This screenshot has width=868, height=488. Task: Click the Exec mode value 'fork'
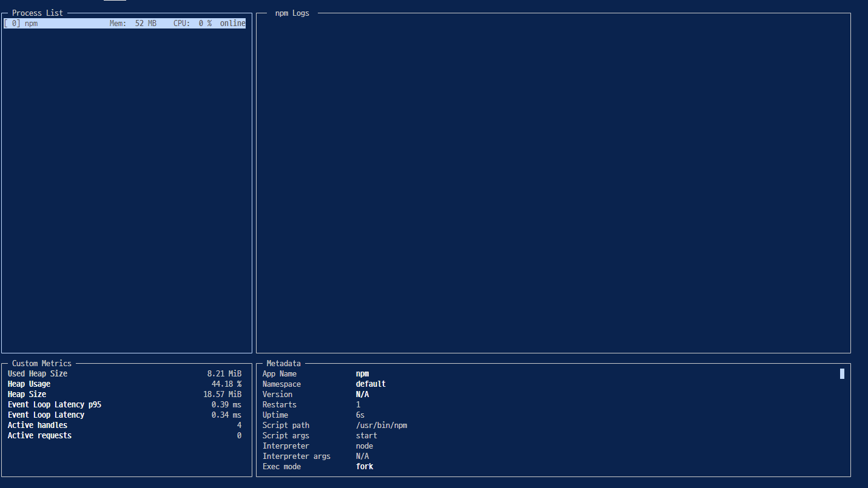(x=365, y=466)
